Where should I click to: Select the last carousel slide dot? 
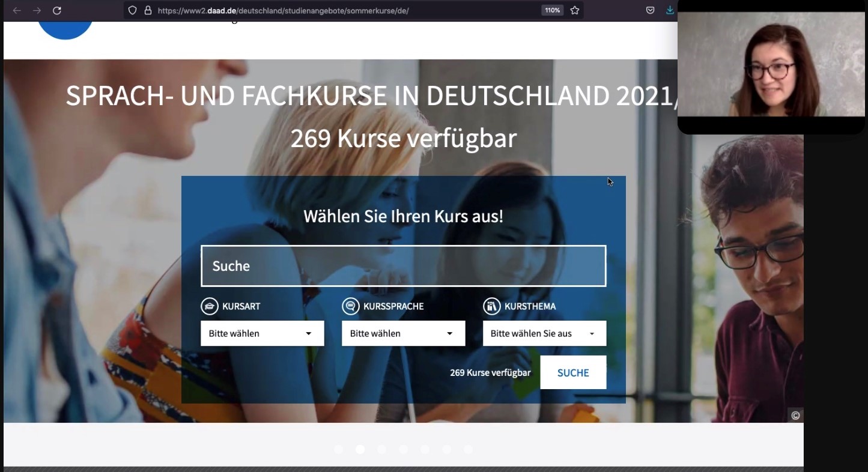coord(468,449)
